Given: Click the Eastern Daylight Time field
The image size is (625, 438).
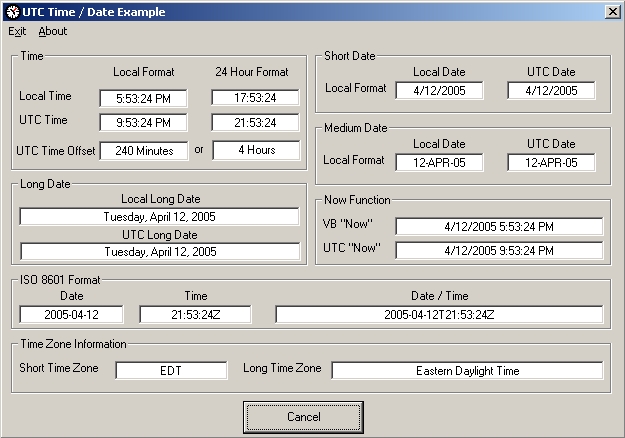Looking at the screenshot, I should (467, 371).
